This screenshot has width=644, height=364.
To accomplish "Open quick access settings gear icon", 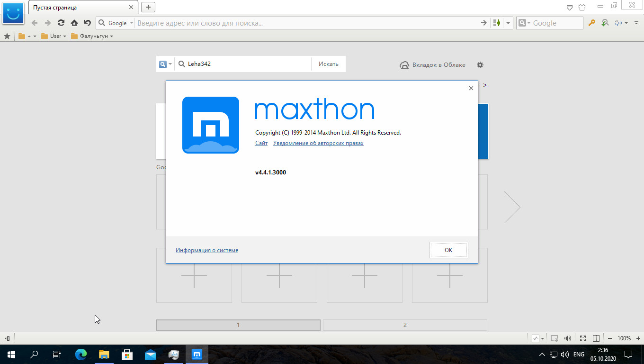I will (480, 65).
